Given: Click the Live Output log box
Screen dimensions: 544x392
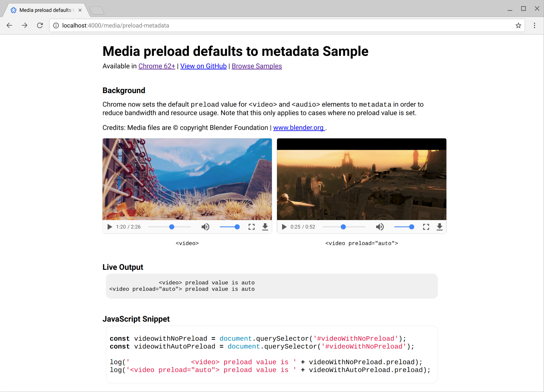Looking at the screenshot, I should click(272, 286).
